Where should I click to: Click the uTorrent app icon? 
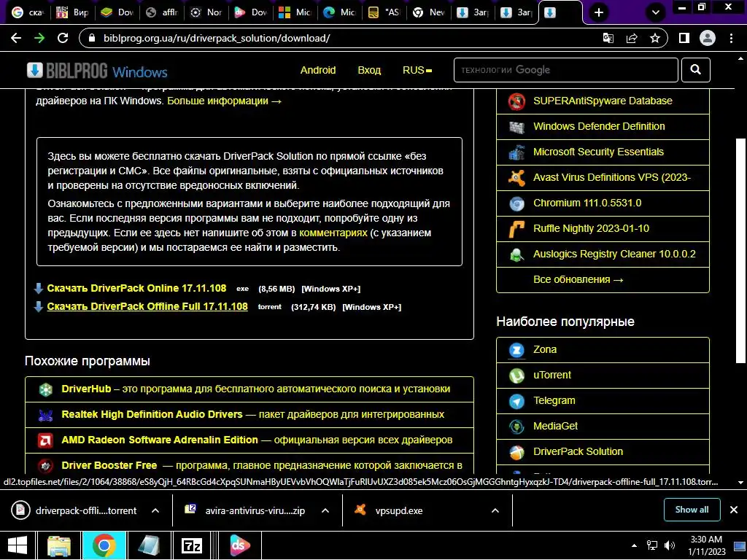click(x=516, y=376)
